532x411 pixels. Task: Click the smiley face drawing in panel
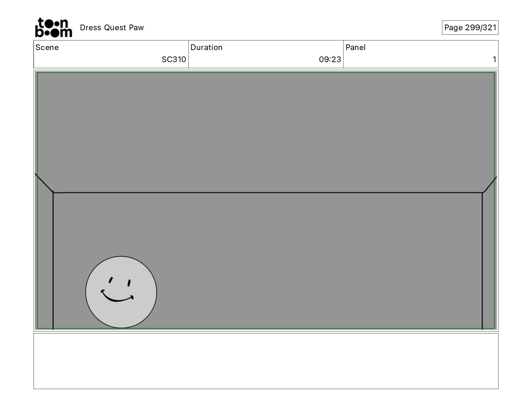pos(121,292)
